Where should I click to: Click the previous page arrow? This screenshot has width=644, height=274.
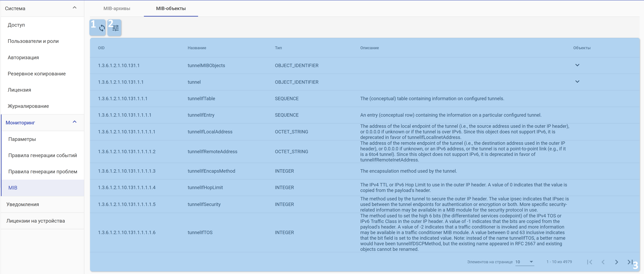[603, 262]
